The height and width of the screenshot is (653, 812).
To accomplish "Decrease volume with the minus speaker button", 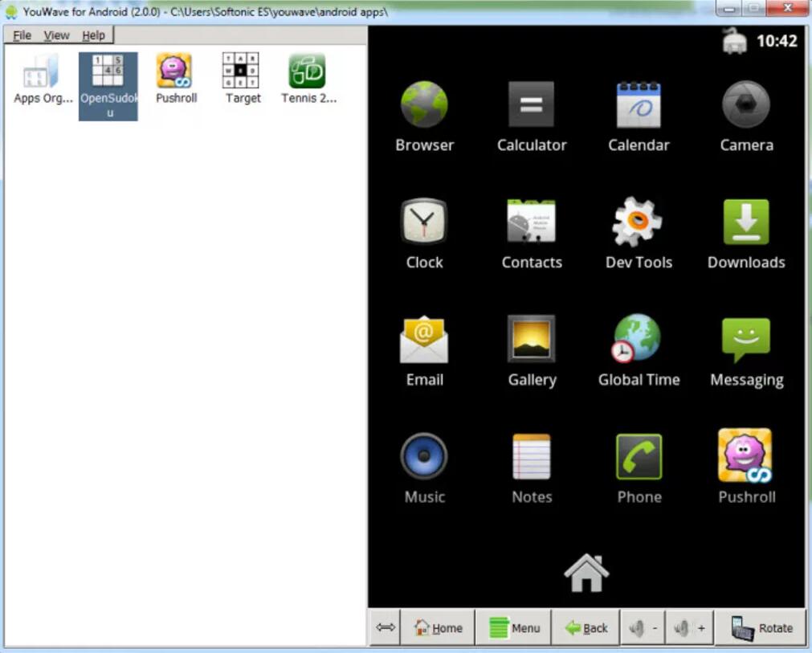I will [x=644, y=628].
